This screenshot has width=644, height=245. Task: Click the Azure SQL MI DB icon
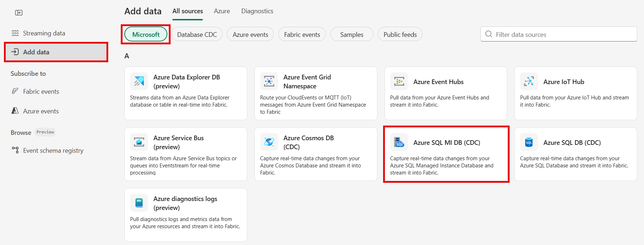click(399, 142)
